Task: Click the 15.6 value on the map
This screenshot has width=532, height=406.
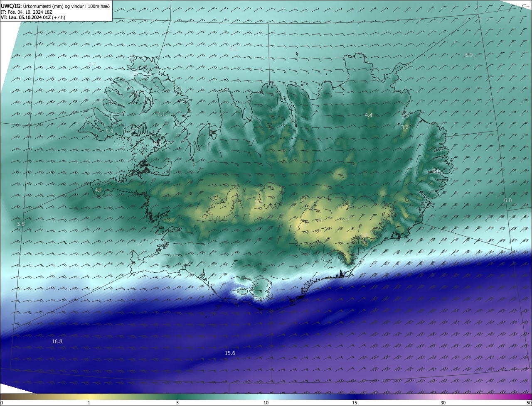Action: pyautogui.click(x=230, y=353)
